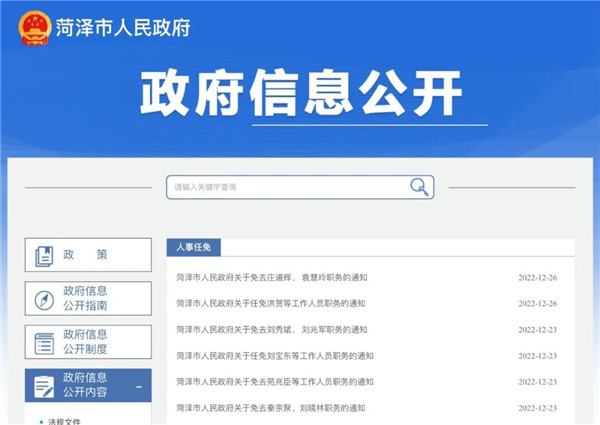600x425 pixels.
Task: Click the national emblem logo
Action: (x=35, y=28)
